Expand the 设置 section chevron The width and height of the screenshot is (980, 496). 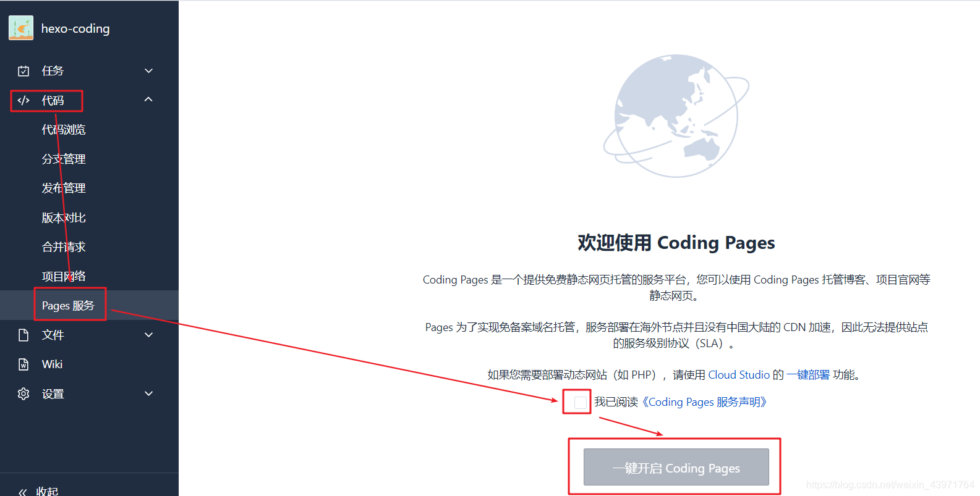tap(148, 393)
